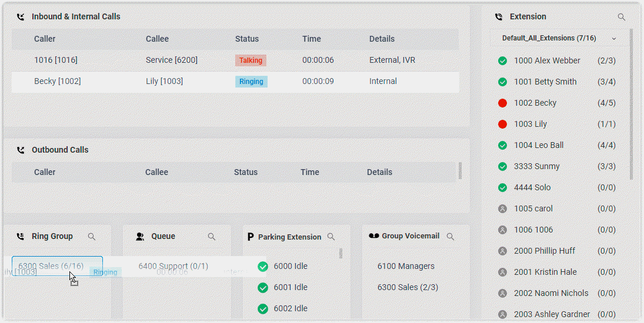This screenshot has height=323, width=644.
Task: Click search icon in Group Voicemail panel
Action: point(451,237)
